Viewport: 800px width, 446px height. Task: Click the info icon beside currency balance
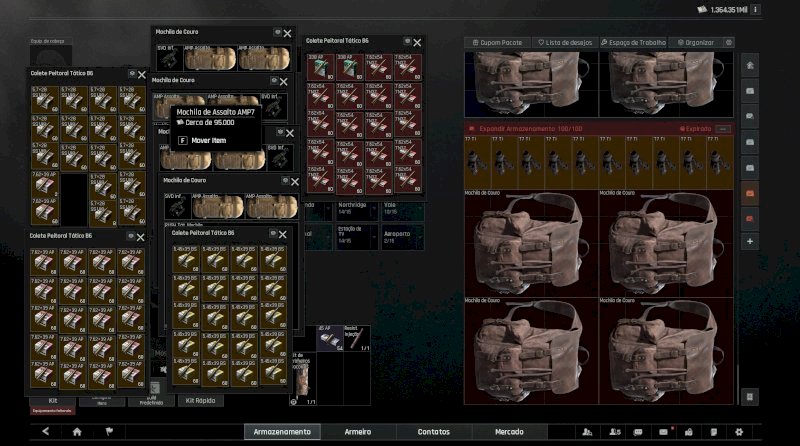point(785,10)
